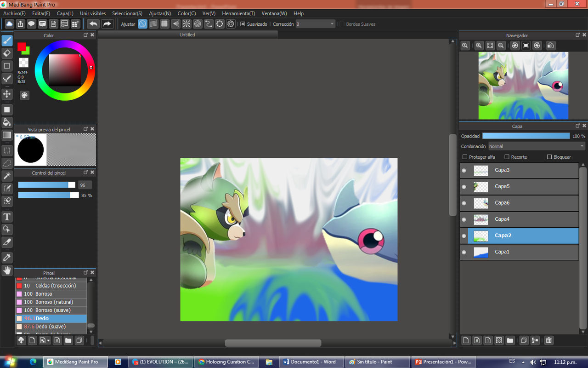Open snap settings gear
The image size is (588, 368).
click(x=231, y=24)
